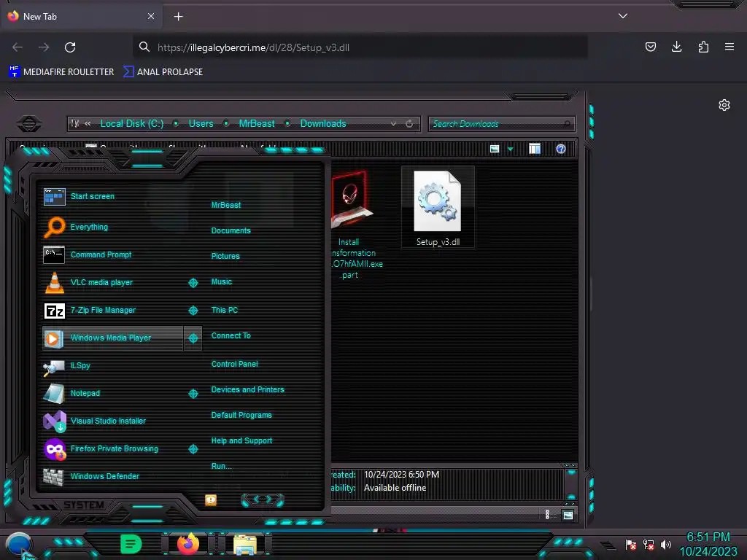This screenshot has height=560, width=747.
Task: Open Default Programs
Action: click(x=241, y=415)
